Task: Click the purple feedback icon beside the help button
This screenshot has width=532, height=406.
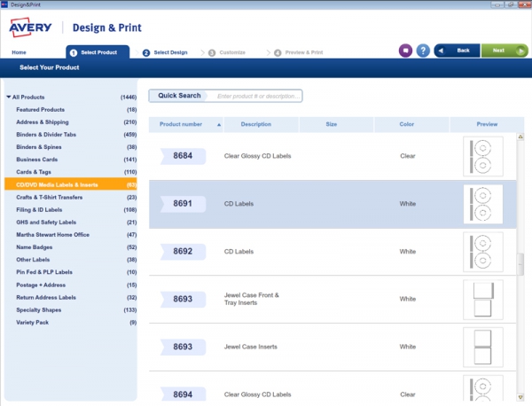Action: coord(405,51)
